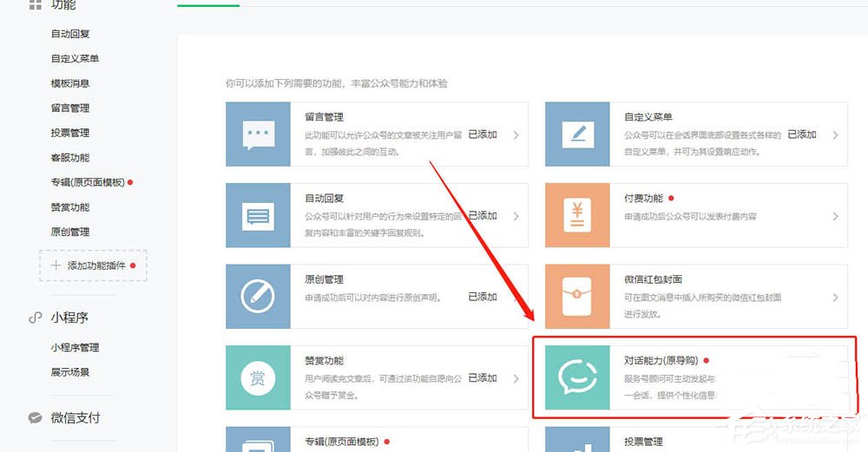The height and width of the screenshot is (452, 868).
Task: Click the 留言管理 speech bubble icon
Action: tap(258, 134)
